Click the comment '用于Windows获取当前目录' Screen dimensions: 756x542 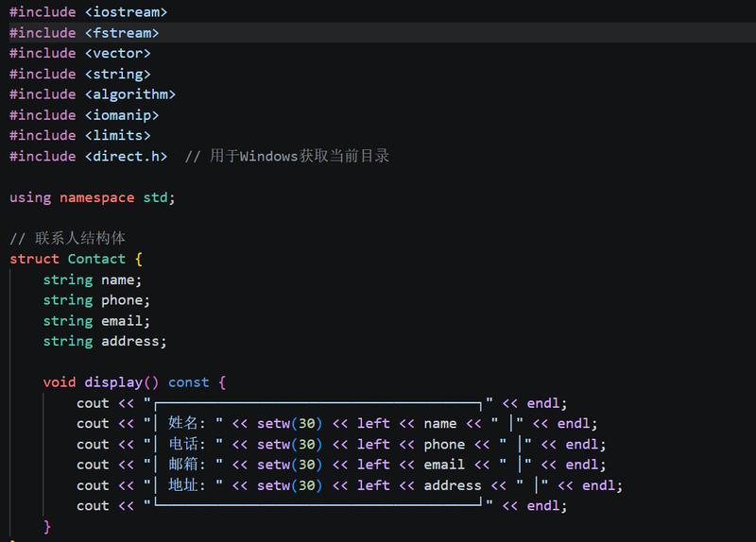300,156
